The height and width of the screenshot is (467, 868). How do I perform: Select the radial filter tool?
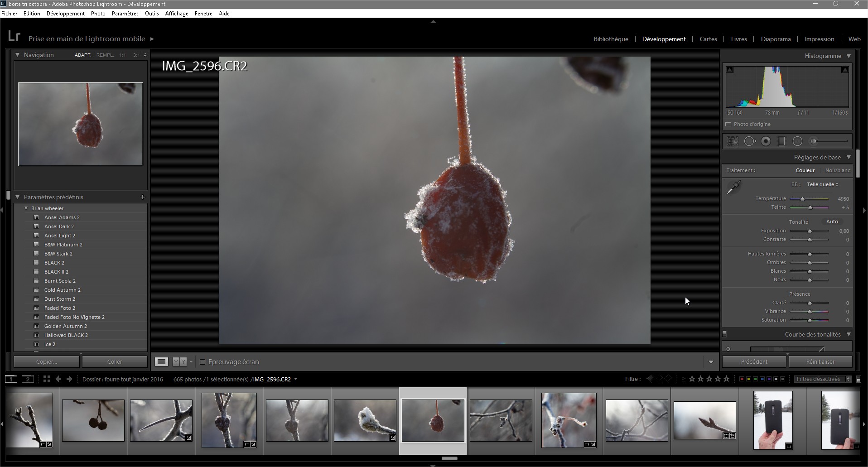[797, 141]
